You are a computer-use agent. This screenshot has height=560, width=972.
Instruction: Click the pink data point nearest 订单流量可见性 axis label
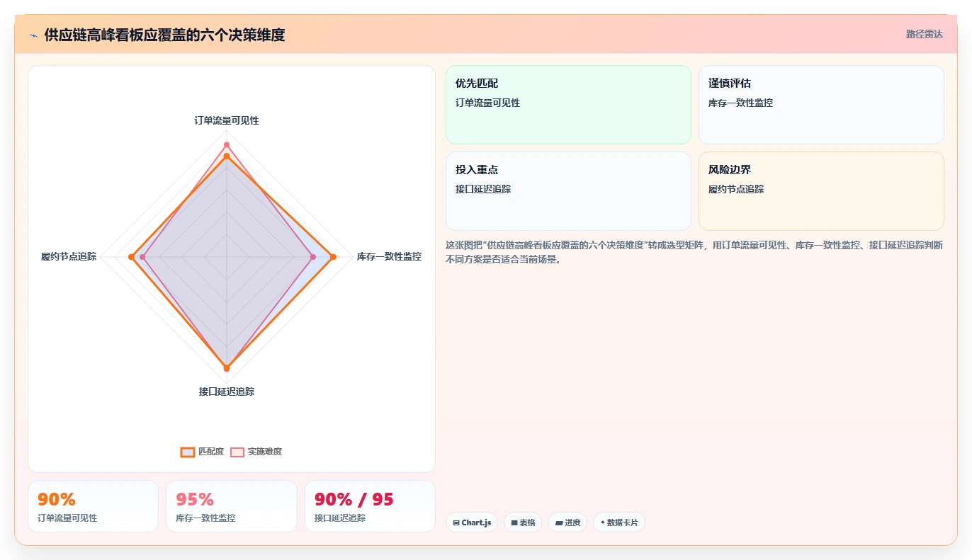pyautogui.click(x=227, y=145)
